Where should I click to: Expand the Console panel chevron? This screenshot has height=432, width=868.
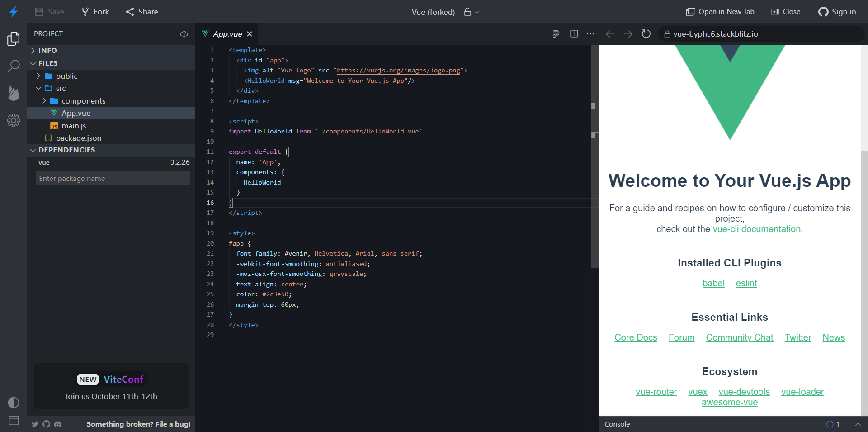coord(858,424)
